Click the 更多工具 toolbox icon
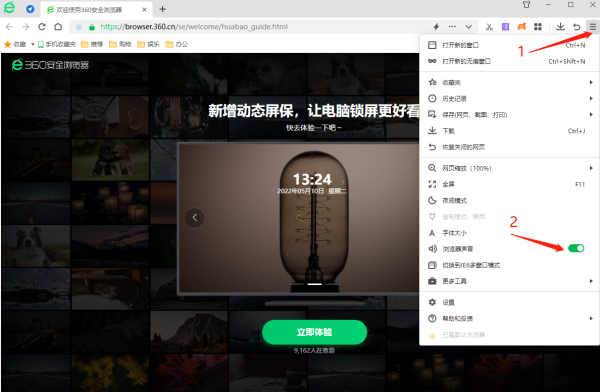The height and width of the screenshot is (392, 600). (x=432, y=281)
